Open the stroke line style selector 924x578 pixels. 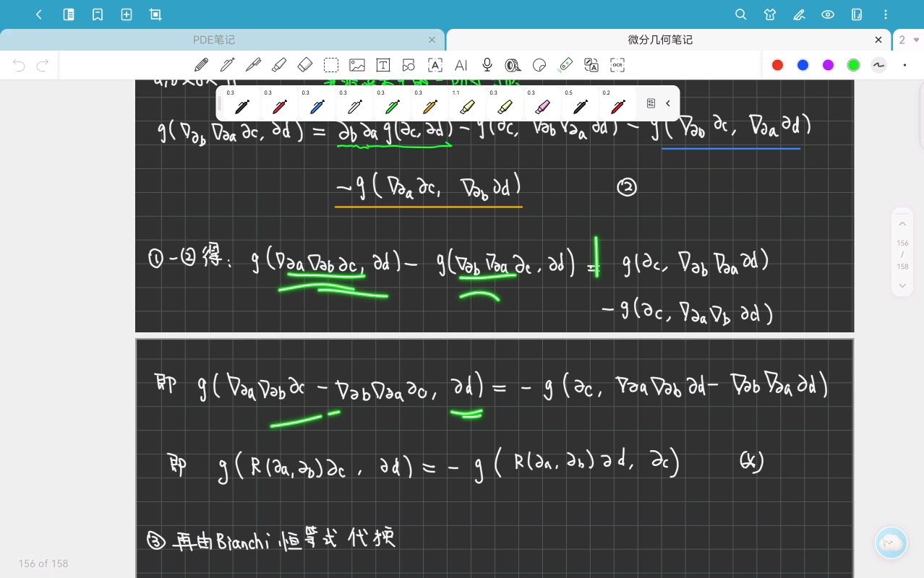click(879, 65)
